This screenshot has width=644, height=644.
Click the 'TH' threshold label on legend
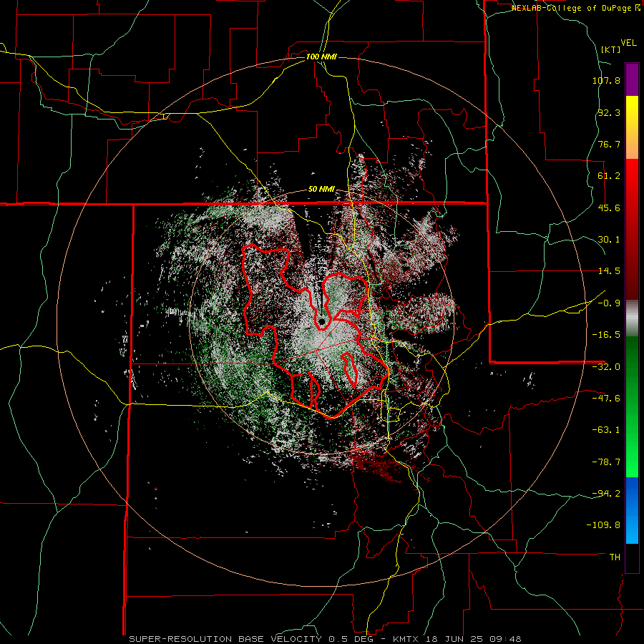pos(615,557)
